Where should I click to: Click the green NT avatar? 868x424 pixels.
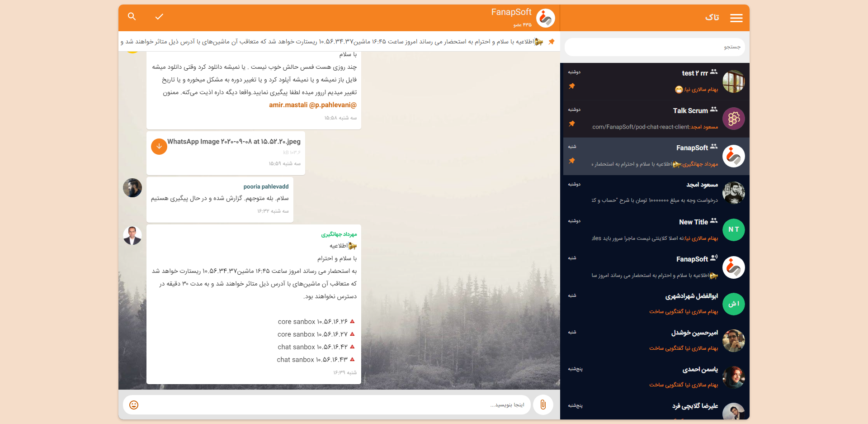tap(733, 230)
